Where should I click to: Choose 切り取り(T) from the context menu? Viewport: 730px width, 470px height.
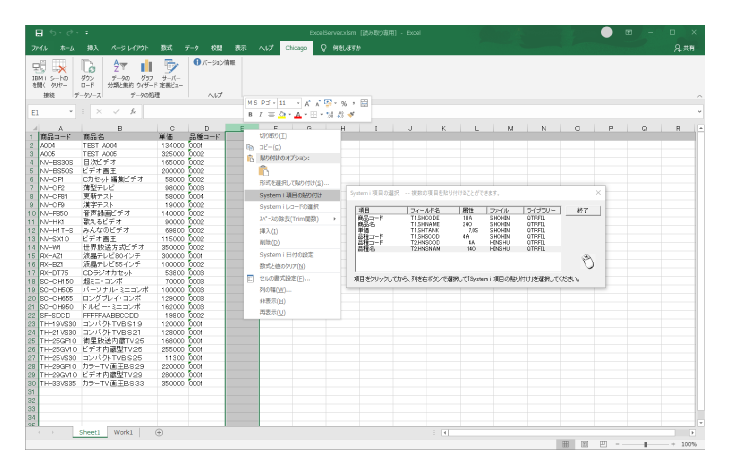pyautogui.click(x=292, y=136)
